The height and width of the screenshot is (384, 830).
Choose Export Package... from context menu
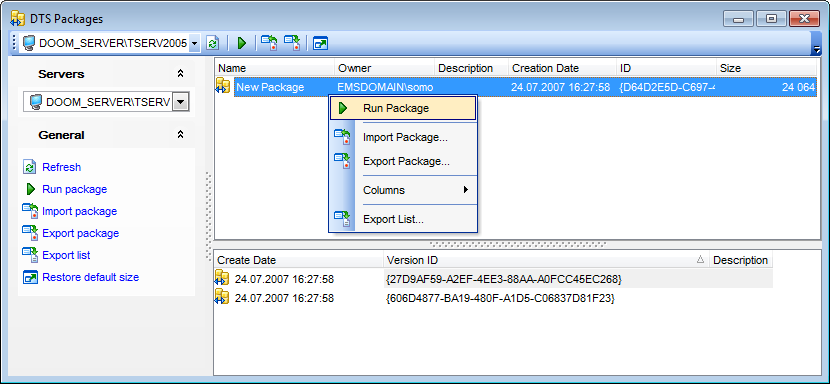tap(403, 161)
